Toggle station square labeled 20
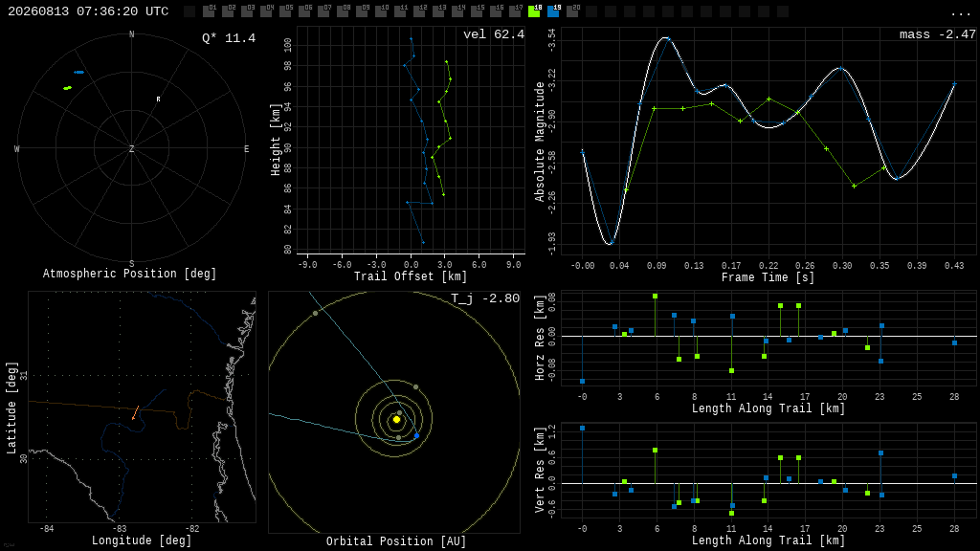The width and height of the screenshot is (980, 551). [572, 11]
